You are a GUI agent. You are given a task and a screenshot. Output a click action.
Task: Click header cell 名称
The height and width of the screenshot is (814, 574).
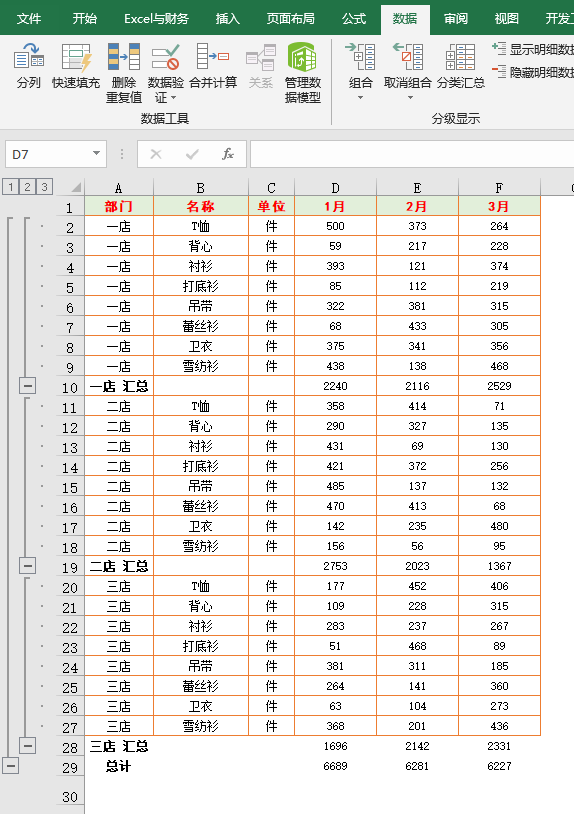click(201, 206)
